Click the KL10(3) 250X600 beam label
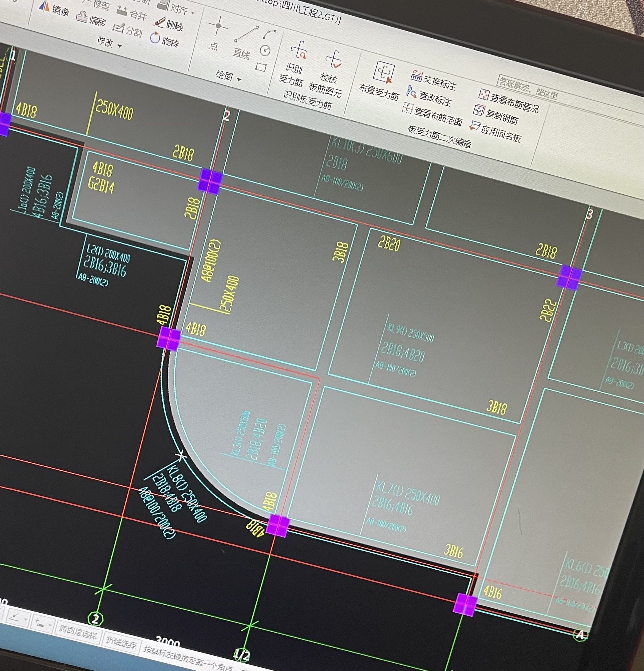This screenshot has height=671, width=644. [366, 149]
